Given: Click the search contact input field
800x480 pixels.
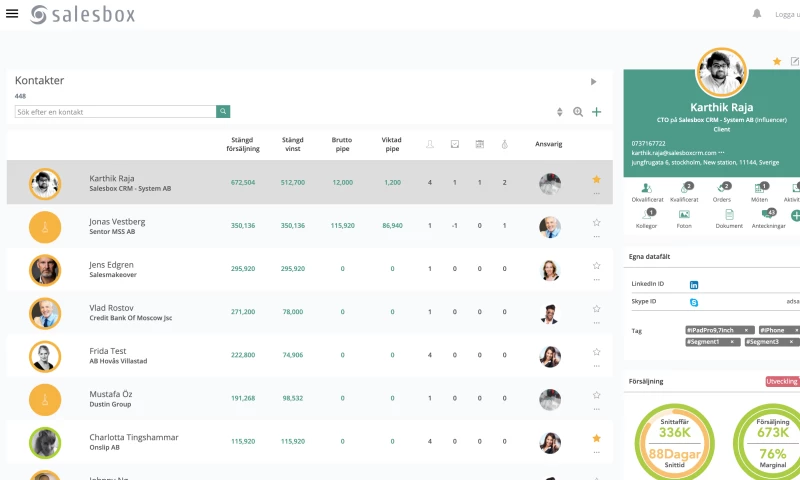Looking at the screenshot, I should tap(115, 112).
